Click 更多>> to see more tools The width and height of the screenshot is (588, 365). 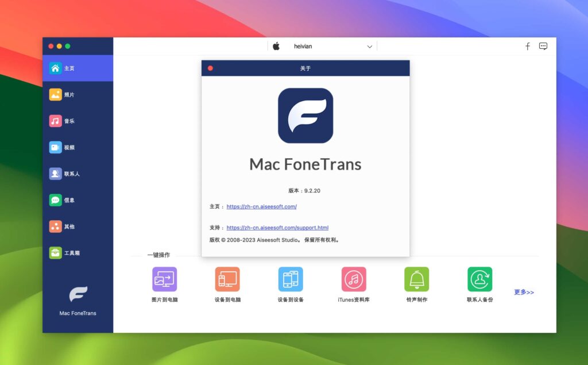point(523,292)
